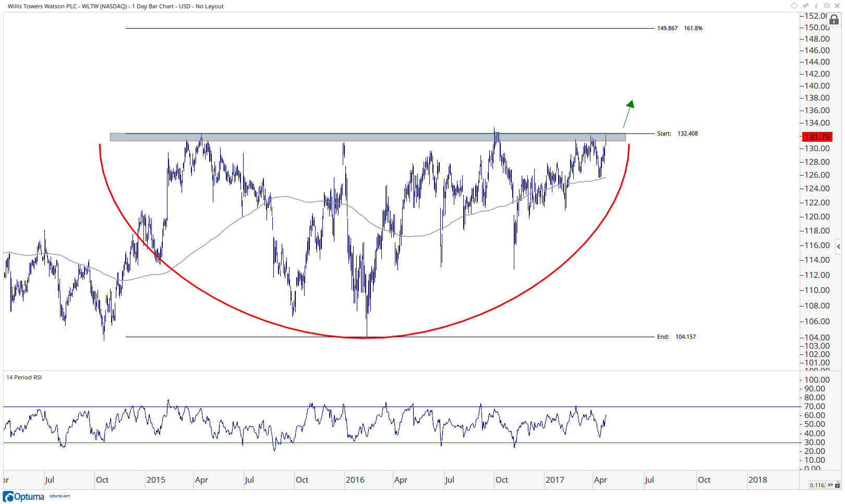845x504 pixels.
Task: Click the 2016 label on the time axis
Action: pos(355,480)
